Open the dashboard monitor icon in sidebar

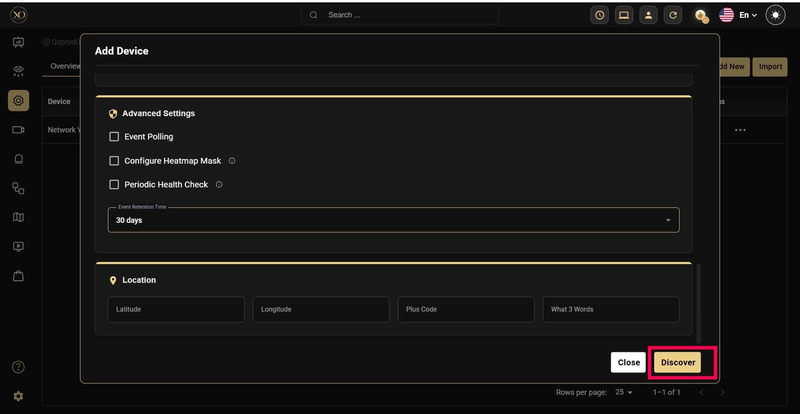click(x=18, y=42)
